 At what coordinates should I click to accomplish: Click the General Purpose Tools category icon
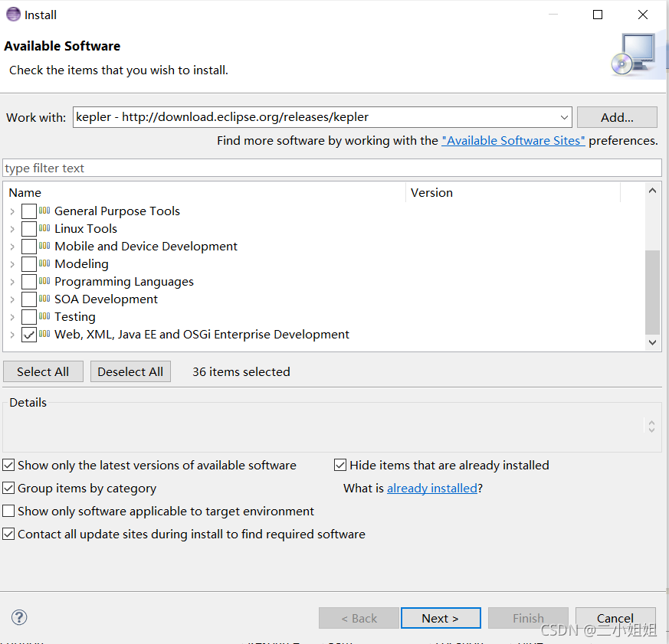click(x=44, y=211)
